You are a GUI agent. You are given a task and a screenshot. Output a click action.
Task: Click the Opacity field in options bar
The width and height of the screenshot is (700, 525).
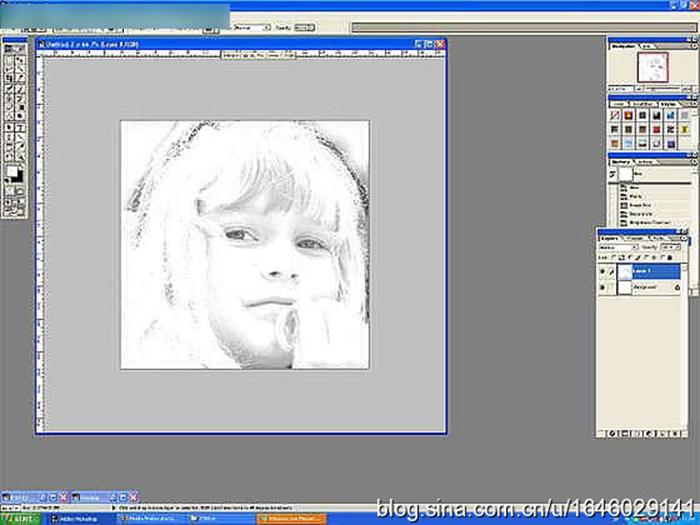(x=304, y=27)
